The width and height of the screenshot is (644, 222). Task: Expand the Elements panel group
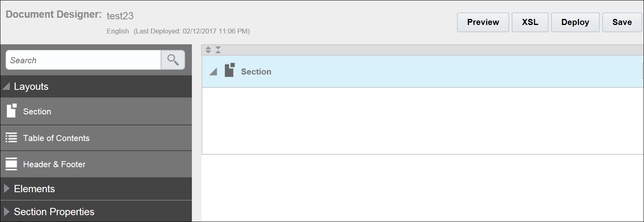[6, 189]
